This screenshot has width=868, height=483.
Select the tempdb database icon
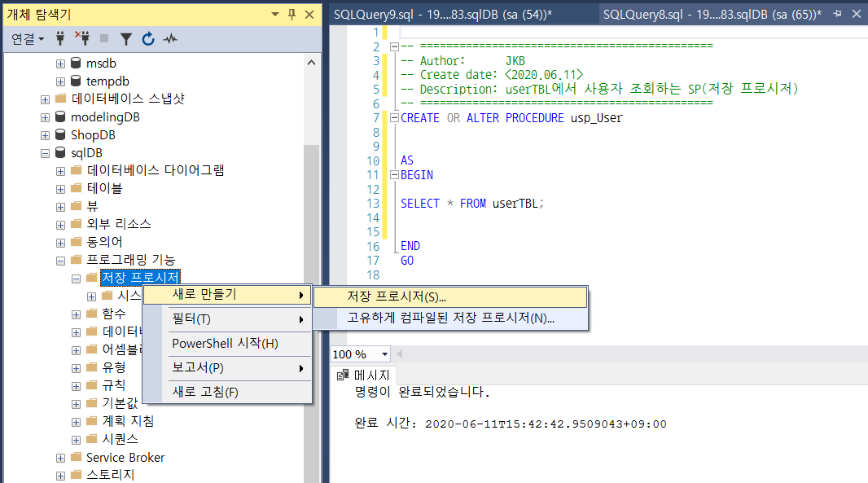click(76, 81)
